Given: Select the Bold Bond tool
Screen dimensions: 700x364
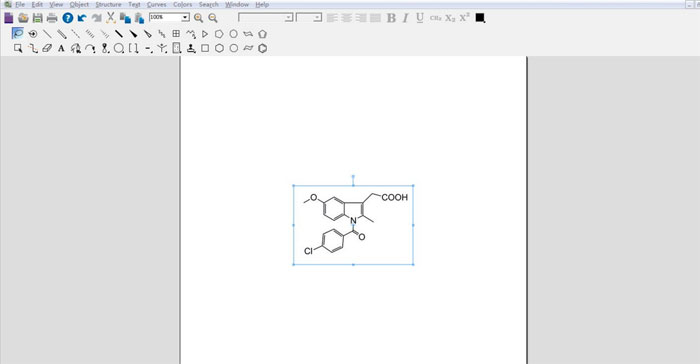Looking at the screenshot, I should [x=119, y=34].
